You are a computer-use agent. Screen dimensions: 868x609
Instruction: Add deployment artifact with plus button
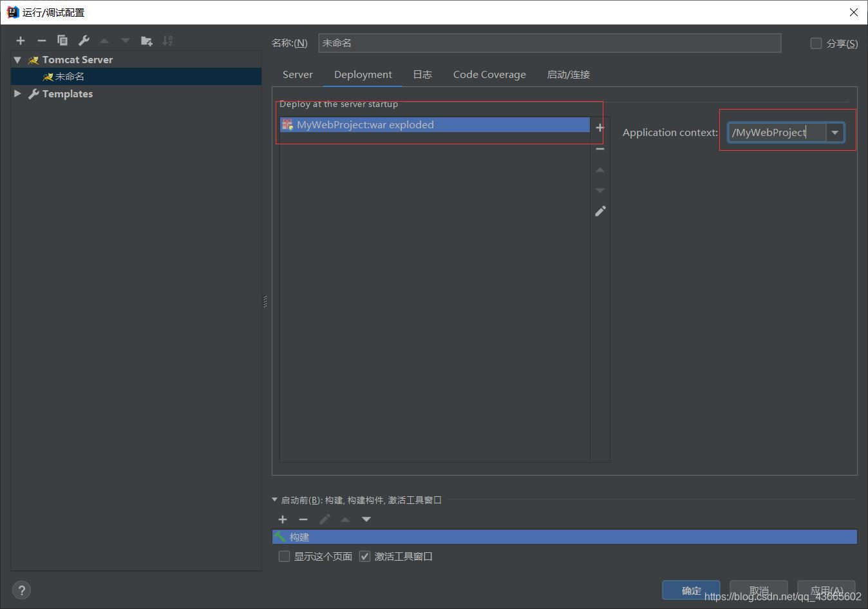(x=600, y=128)
